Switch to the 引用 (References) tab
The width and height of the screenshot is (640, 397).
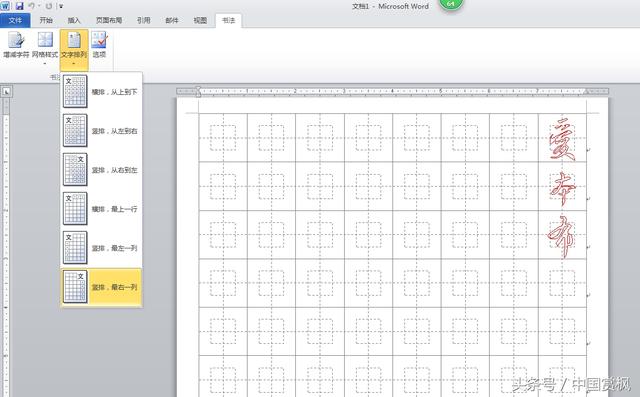point(143,20)
